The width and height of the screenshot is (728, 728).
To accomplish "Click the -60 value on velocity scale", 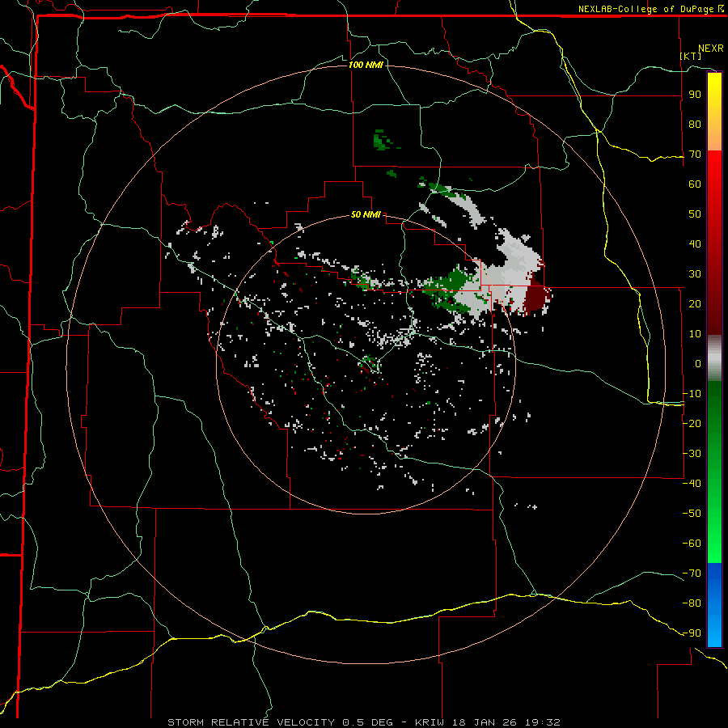I will 692,544.
